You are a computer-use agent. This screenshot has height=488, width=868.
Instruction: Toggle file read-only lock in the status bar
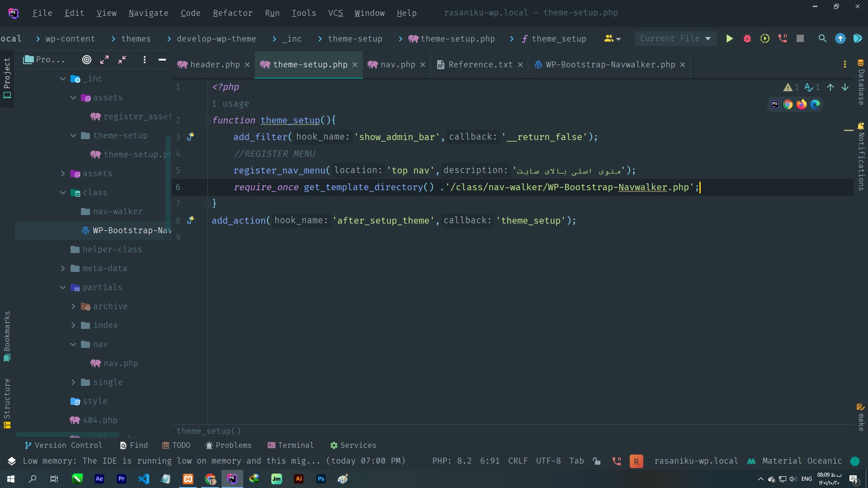[x=597, y=461]
